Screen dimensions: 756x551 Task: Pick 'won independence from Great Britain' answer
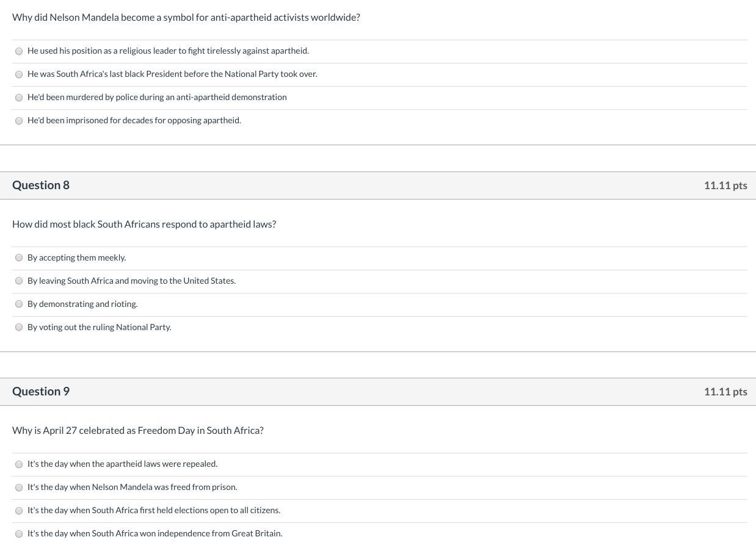[x=19, y=534]
